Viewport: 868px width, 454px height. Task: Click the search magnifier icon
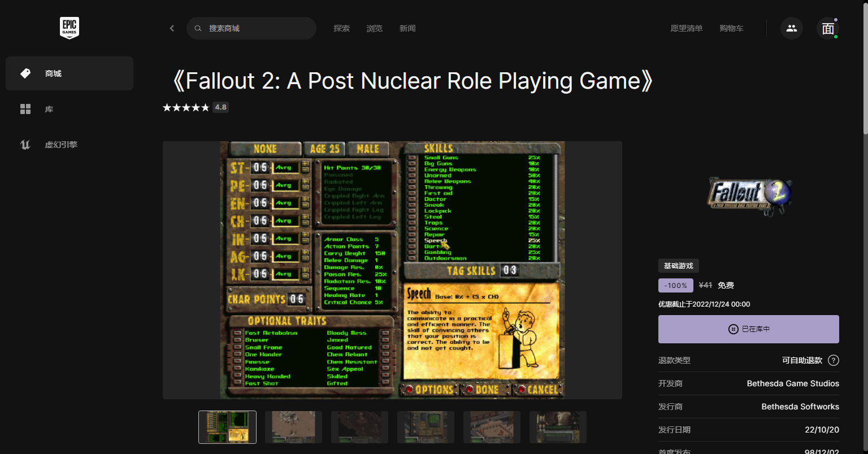tap(198, 28)
